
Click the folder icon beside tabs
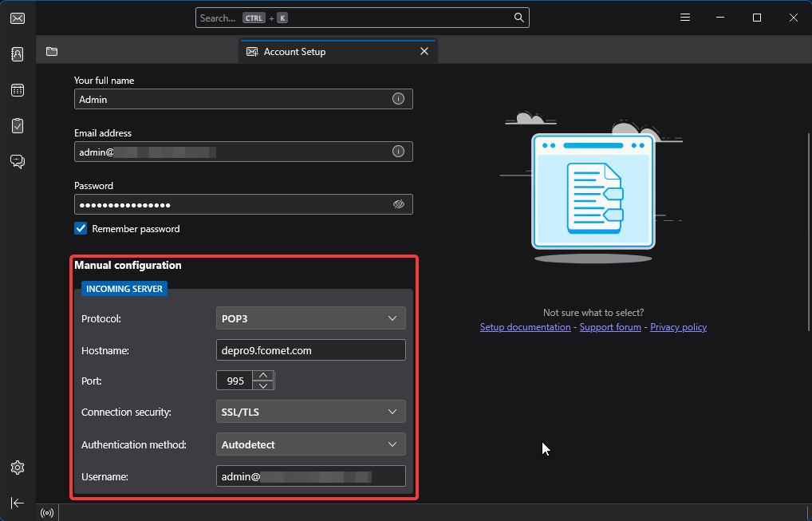pos(52,51)
